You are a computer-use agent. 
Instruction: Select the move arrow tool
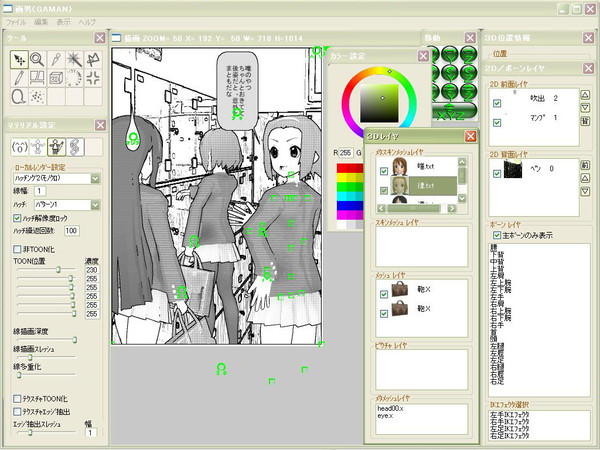tap(19, 59)
